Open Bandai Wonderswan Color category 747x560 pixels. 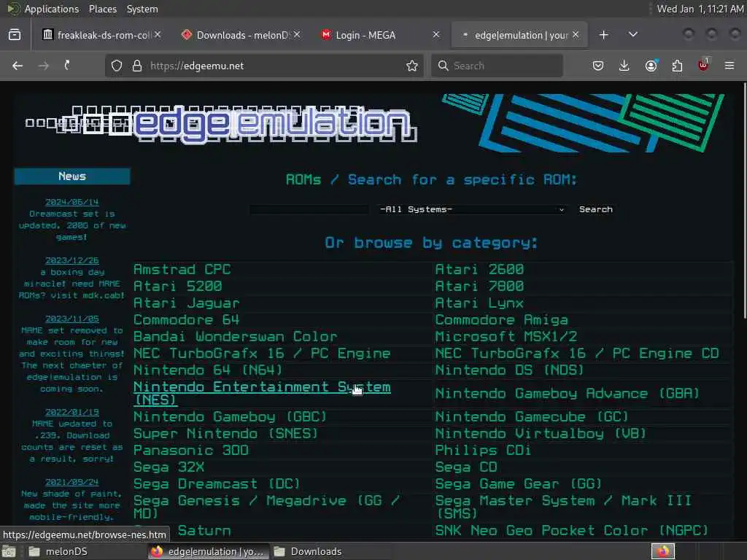click(x=236, y=337)
